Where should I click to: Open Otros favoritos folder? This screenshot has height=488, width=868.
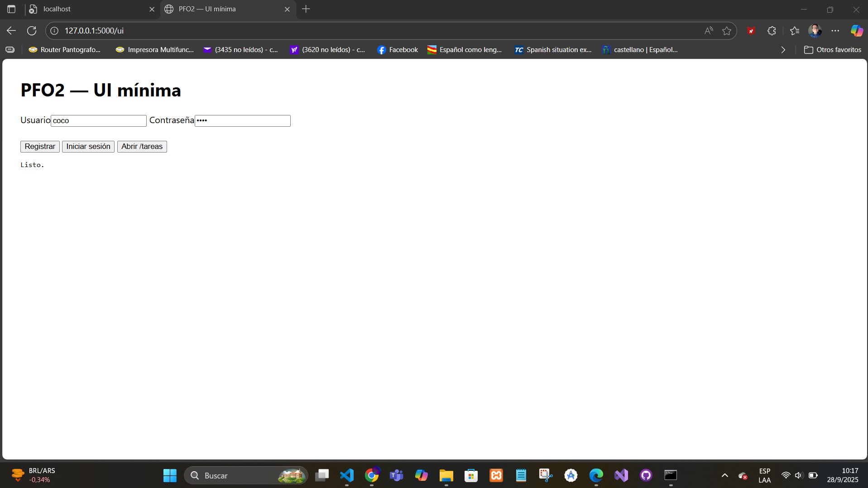click(833, 50)
